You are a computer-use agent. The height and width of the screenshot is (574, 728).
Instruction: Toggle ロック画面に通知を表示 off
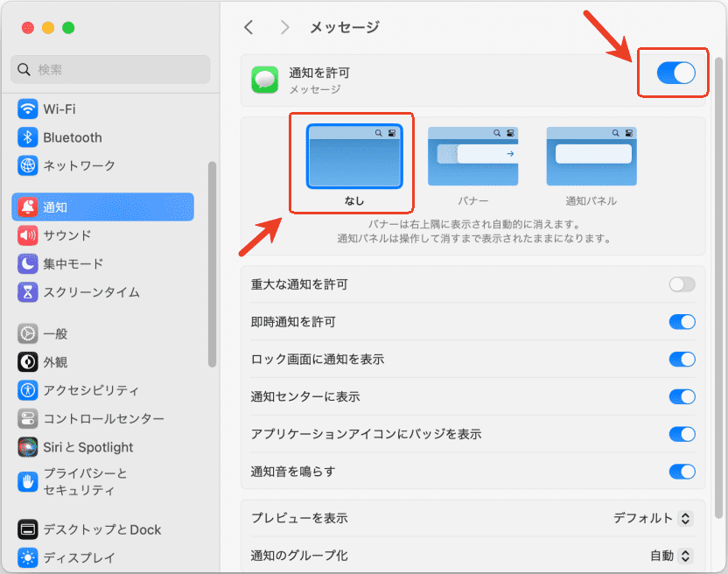(x=682, y=359)
